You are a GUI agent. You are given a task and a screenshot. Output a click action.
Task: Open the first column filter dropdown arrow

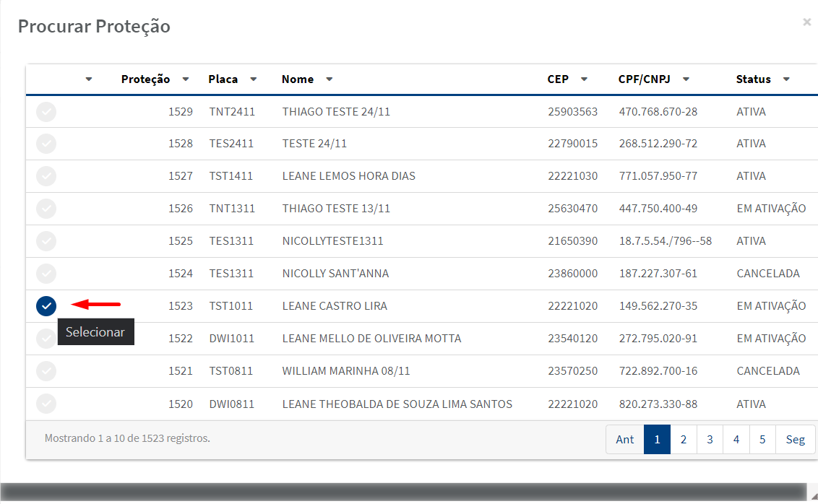tap(89, 79)
